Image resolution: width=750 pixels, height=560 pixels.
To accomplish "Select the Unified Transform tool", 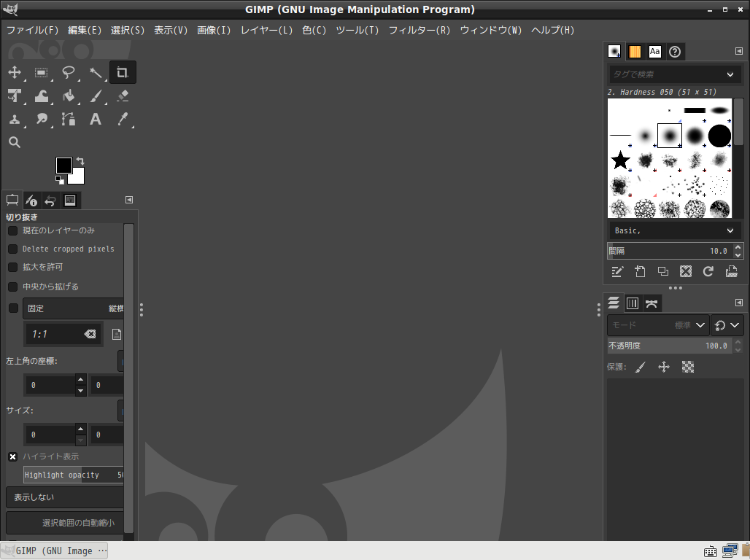I will tap(15, 96).
